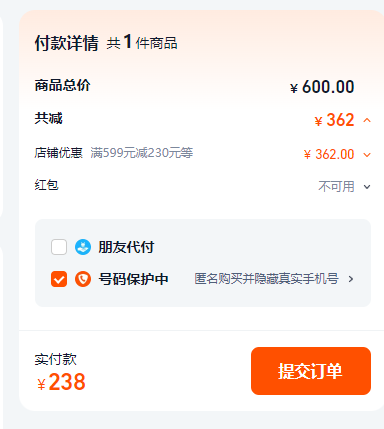
Task: Uncheck the 号码保护中 checkbox
Action: 59,279
